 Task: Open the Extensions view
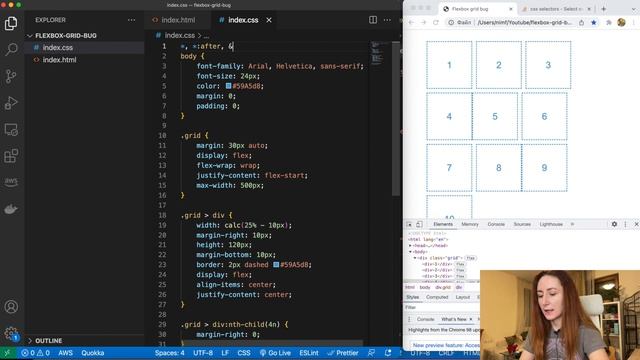[x=11, y=156]
